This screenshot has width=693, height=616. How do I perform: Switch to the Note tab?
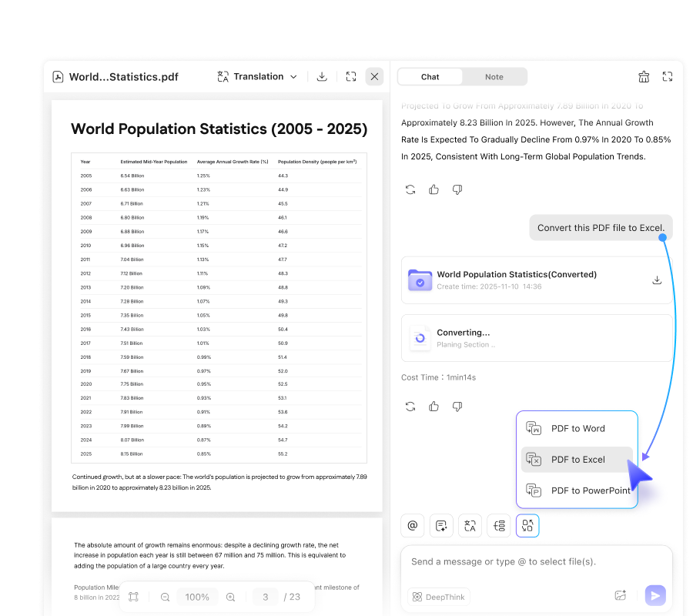click(494, 76)
